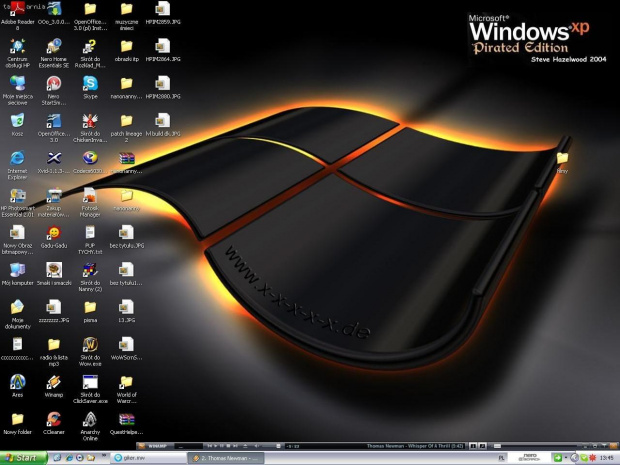
Task: Click the Anarchy Online shortcut icon
Action: click(x=90, y=426)
